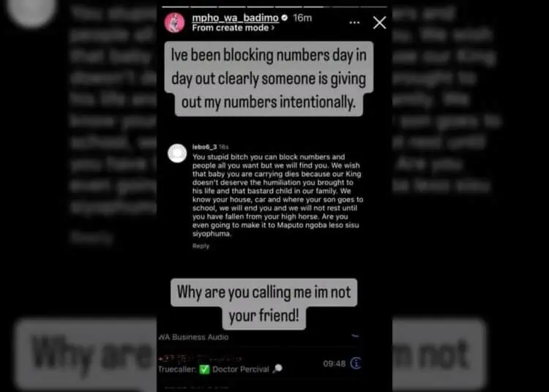
Task: Click the verified badge beside the username
Action: point(285,18)
